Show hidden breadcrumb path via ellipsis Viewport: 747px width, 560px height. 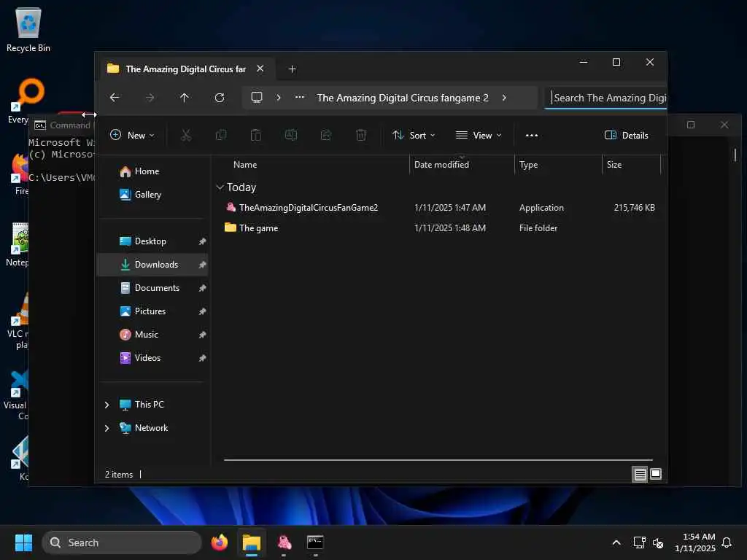[x=300, y=97]
